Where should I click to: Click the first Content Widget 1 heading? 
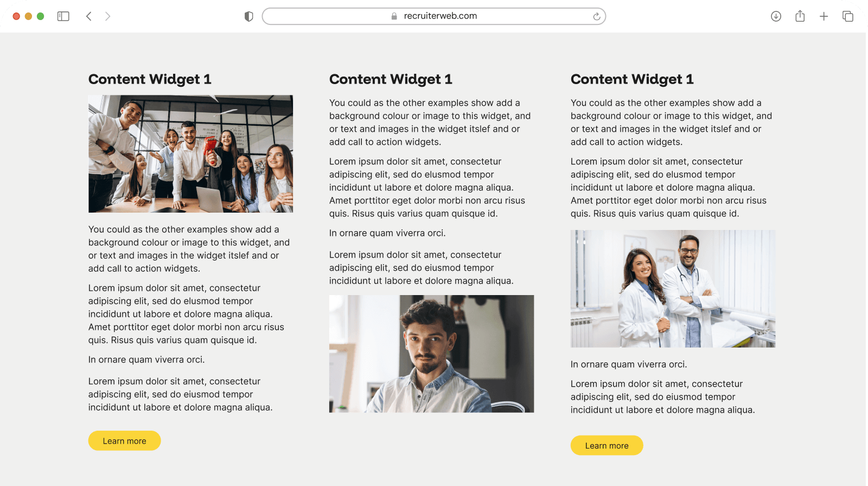tap(150, 79)
